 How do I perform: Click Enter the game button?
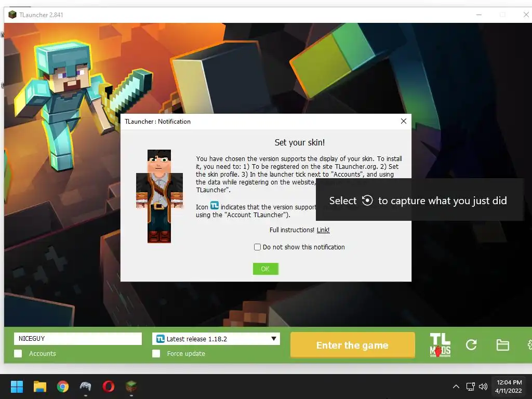pyautogui.click(x=353, y=345)
